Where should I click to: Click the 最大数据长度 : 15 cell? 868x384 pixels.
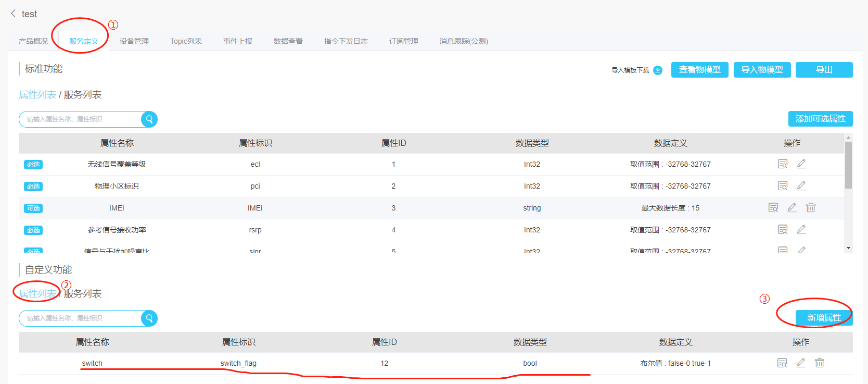click(670, 208)
